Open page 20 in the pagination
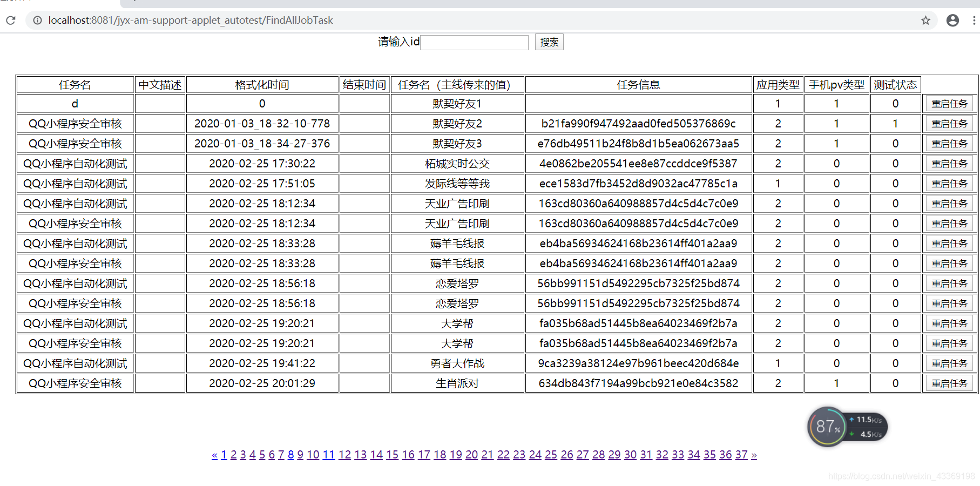Viewport: 980px width, 486px height. 471,455
